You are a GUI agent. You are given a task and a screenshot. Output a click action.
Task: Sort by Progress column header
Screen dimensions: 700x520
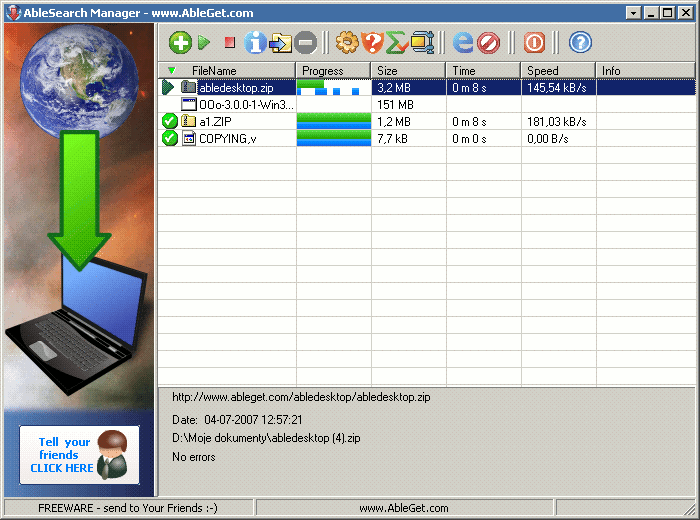point(333,71)
